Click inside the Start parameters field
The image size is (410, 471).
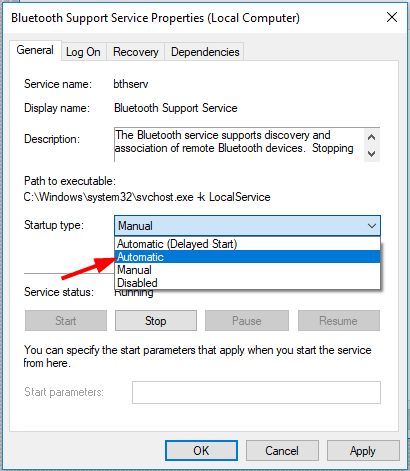pyautogui.click(x=256, y=392)
